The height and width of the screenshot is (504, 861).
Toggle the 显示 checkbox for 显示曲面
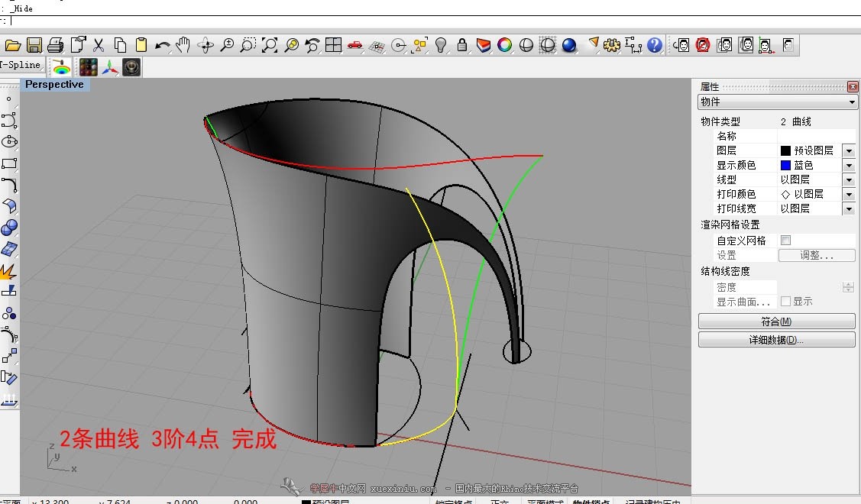pyautogui.click(x=786, y=302)
